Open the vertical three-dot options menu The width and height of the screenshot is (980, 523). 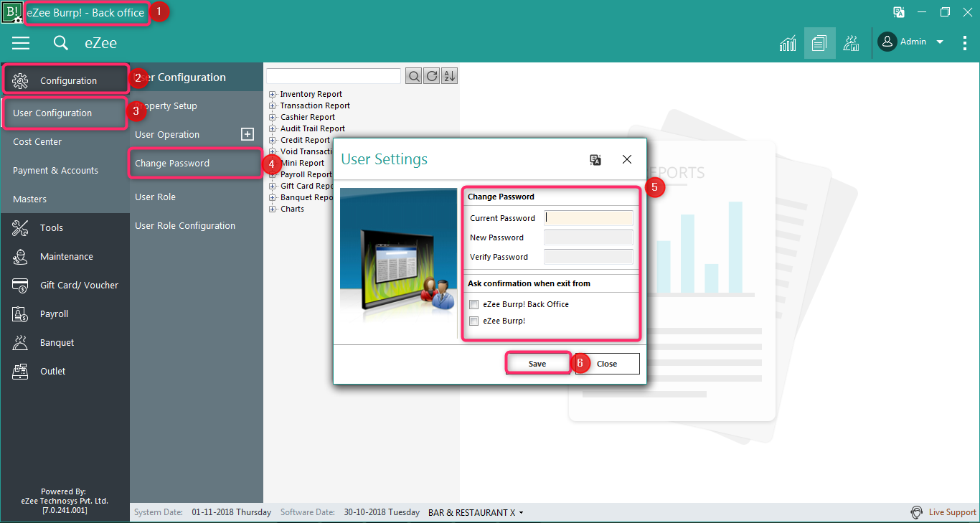tap(965, 43)
